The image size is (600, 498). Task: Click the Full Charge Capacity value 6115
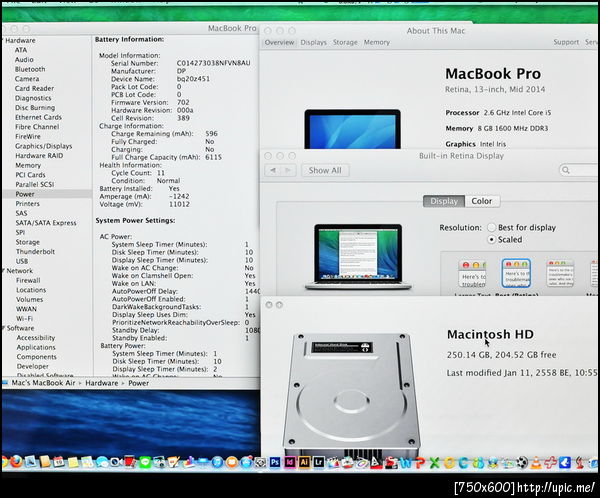pos(214,157)
